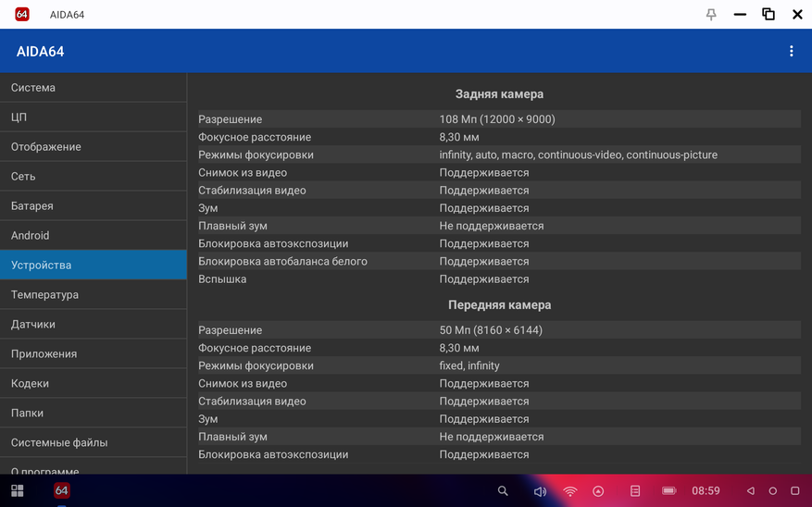The image size is (812, 507).
Task: Click front camera 8,30 мм value
Action: [x=459, y=348]
